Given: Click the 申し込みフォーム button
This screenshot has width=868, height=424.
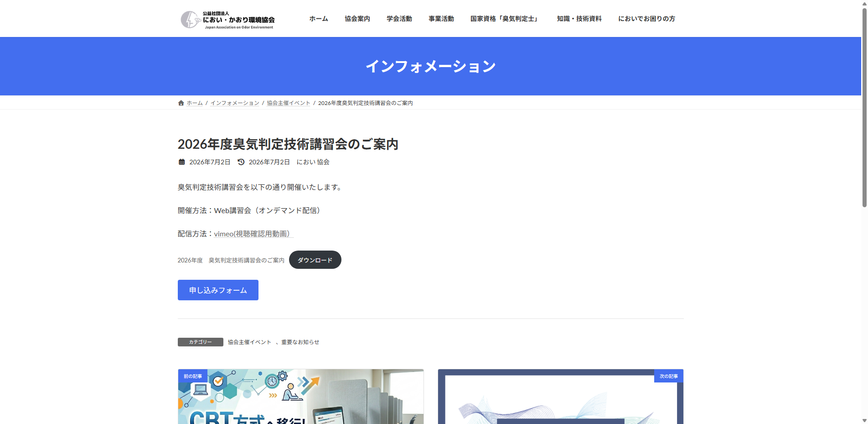Looking at the screenshot, I should [x=218, y=290].
